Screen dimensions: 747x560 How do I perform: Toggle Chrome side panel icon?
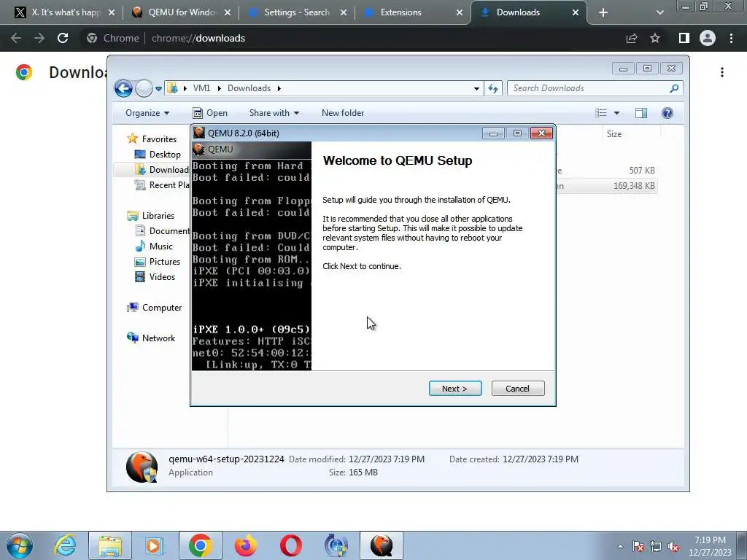[684, 38]
